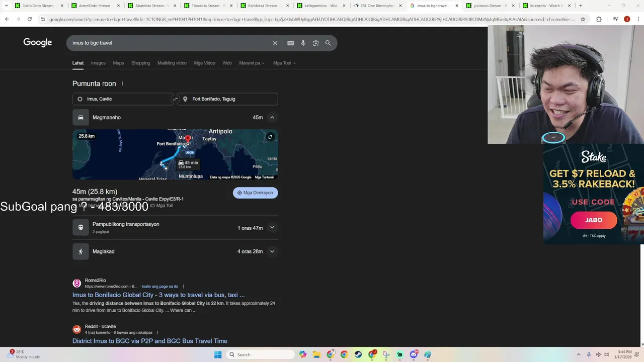This screenshot has height=362, width=644.
Task: Click the Mga Tuntunin map terms link
Action: tap(265, 177)
